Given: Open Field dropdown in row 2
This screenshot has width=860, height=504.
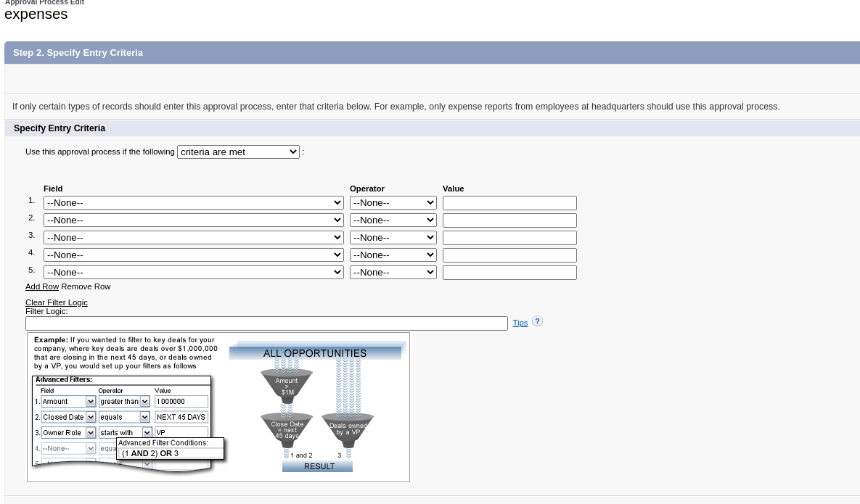Looking at the screenshot, I should point(194,220).
